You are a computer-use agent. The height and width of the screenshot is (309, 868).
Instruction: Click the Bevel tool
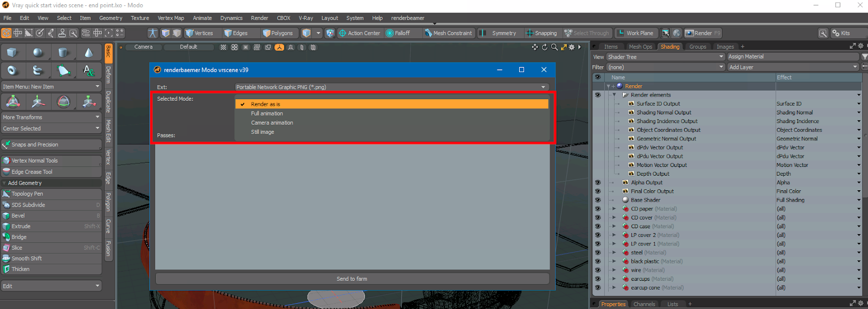51,215
